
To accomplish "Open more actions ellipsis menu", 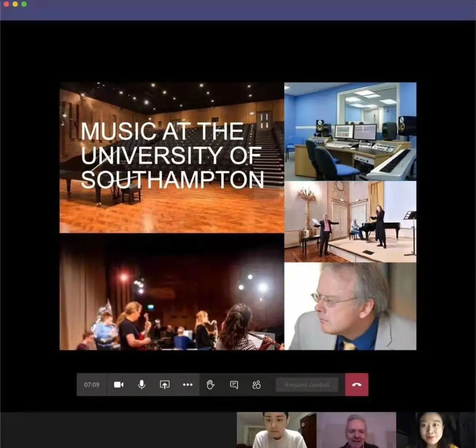I will pos(188,385).
